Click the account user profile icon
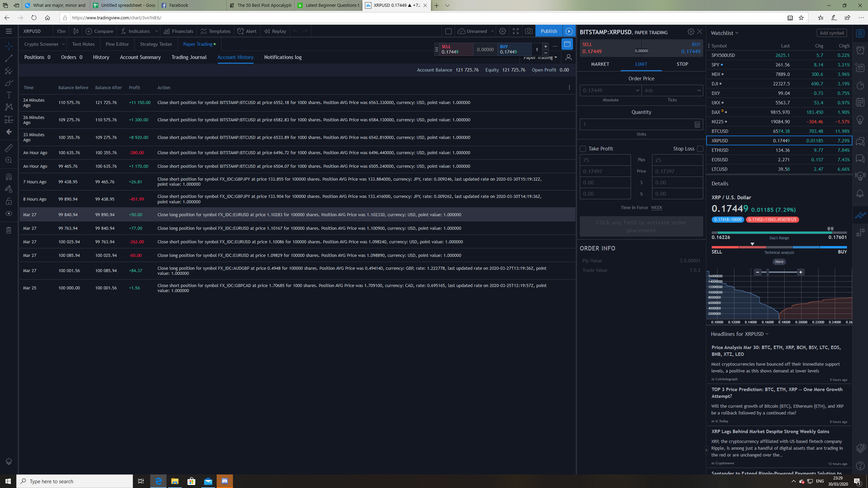This screenshot has width=868, height=488. (x=568, y=57)
